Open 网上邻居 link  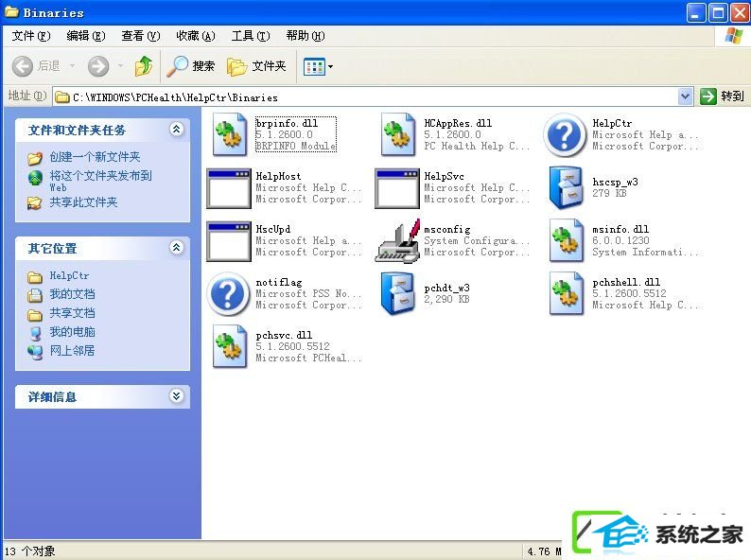click(x=72, y=350)
